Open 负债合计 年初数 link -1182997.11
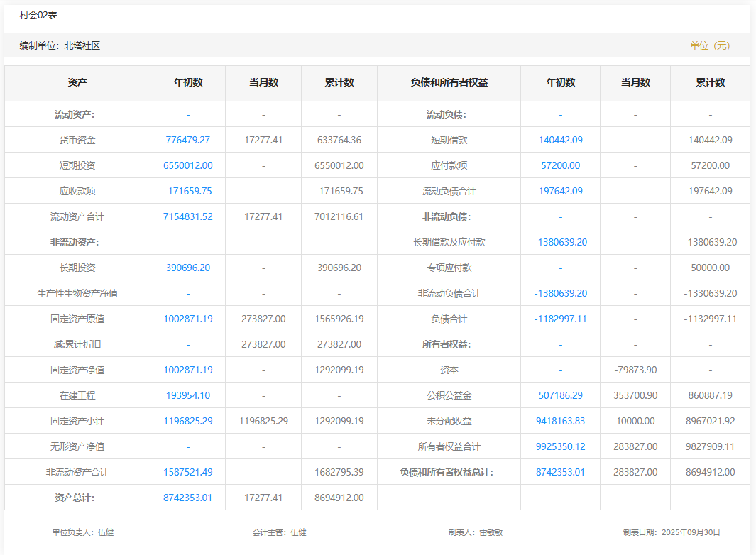The width and height of the screenshot is (756, 555). [560, 319]
